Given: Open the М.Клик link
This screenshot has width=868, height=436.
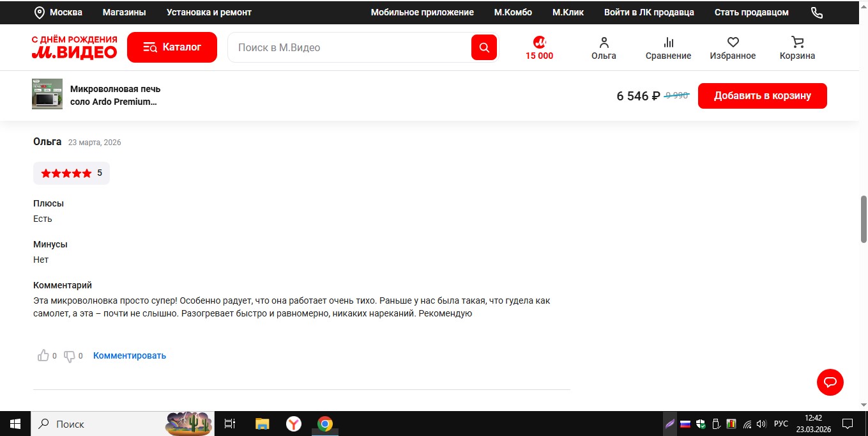Looking at the screenshot, I should click(x=568, y=12).
